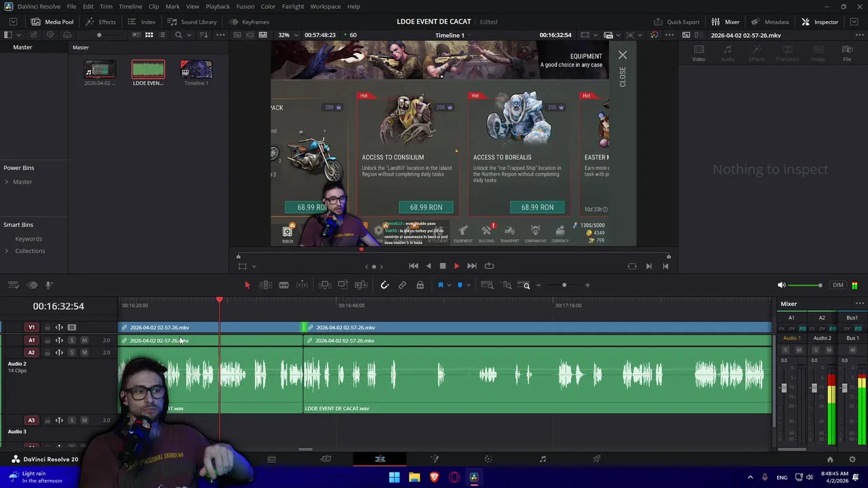Open the Windows Start button
This screenshot has width=868, height=488.
pyautogui.click(x=394, y=477)
